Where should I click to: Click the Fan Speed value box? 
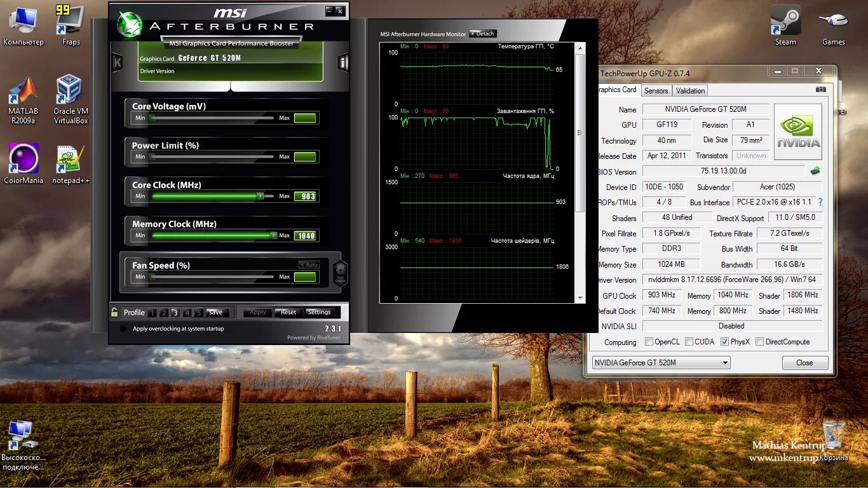coord(305,277)
